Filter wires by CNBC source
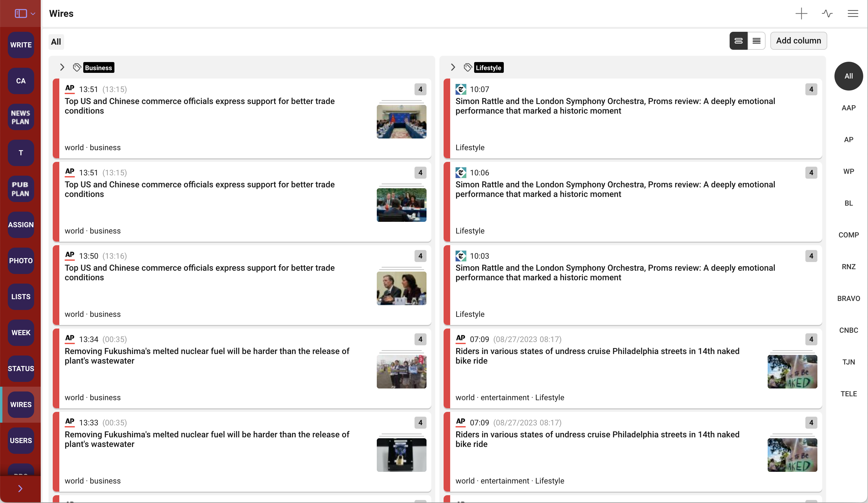 (848, 330)
